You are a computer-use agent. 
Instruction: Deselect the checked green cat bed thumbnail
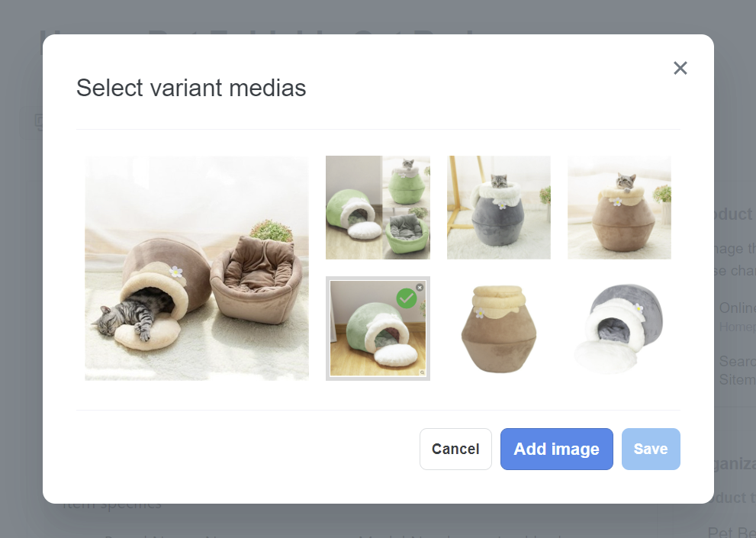point(378,329)
